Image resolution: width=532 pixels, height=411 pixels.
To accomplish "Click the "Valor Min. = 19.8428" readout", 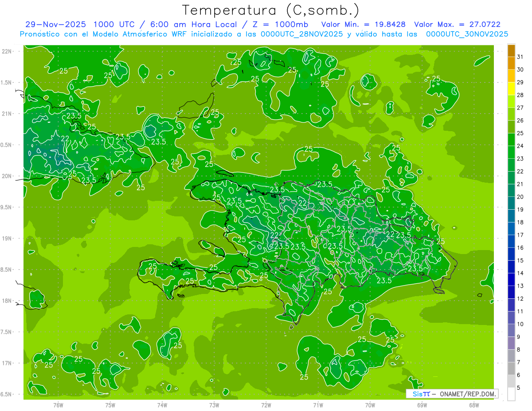I will [364, 24].
